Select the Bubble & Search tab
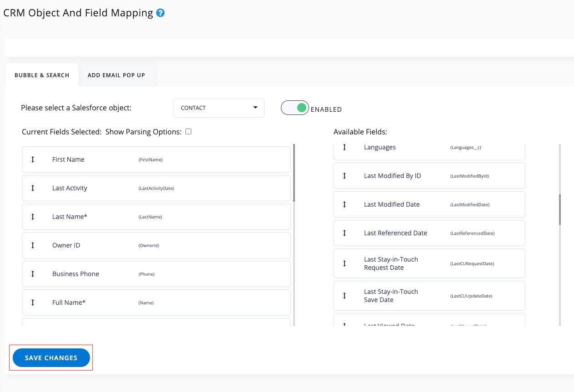Viewport: 574px width, 392px height. coord(42,75)
